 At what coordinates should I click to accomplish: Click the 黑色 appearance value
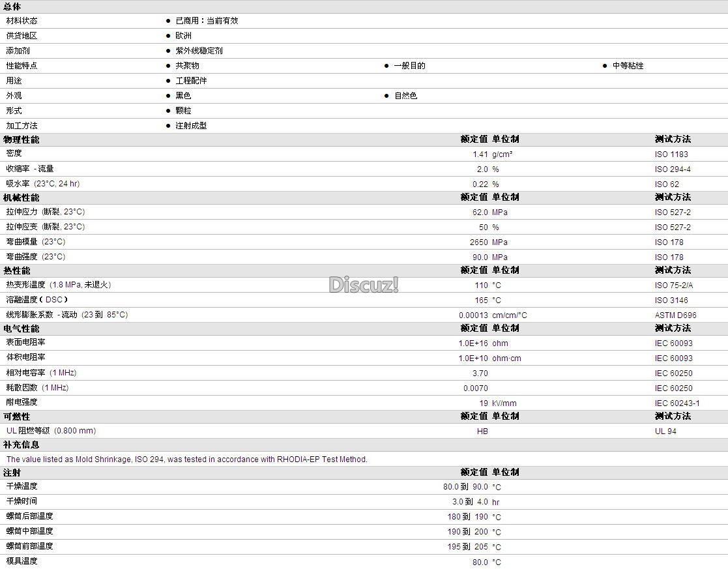183,96
